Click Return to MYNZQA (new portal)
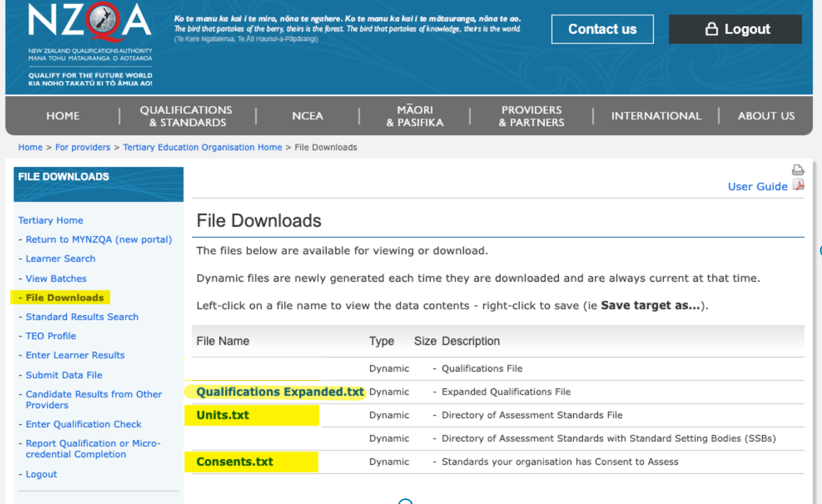The width and height of the screenshot is (822, 504). point(98,239)
